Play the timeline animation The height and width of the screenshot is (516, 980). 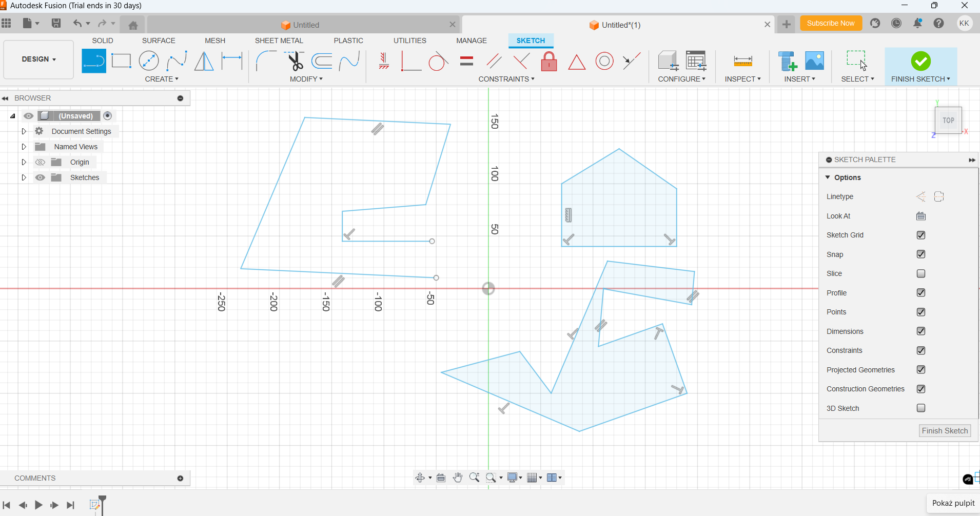pos(38,505)
